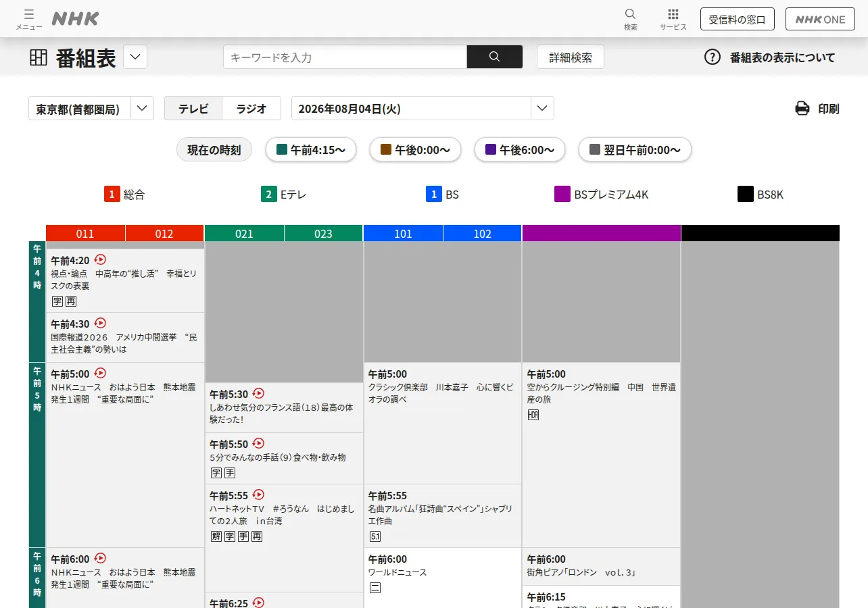Click the 午前5時 hour marker
The height and width of the screenshot is (608, 868).
[x=37, y=455]
